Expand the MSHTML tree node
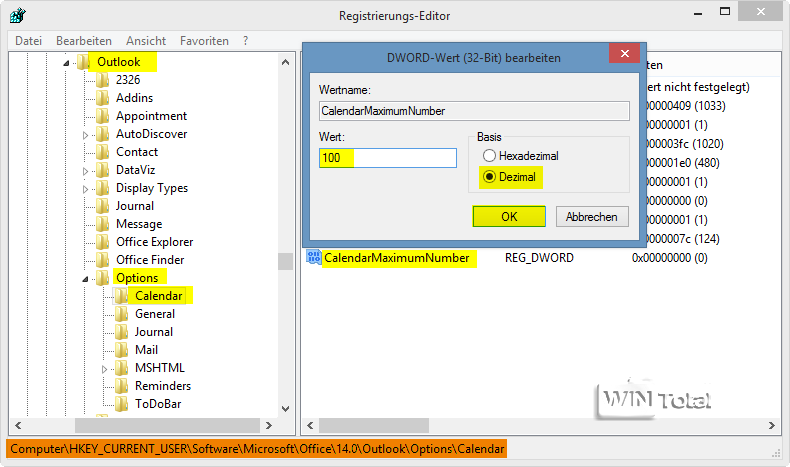This screenshot has width=790, height=467. 104,369
